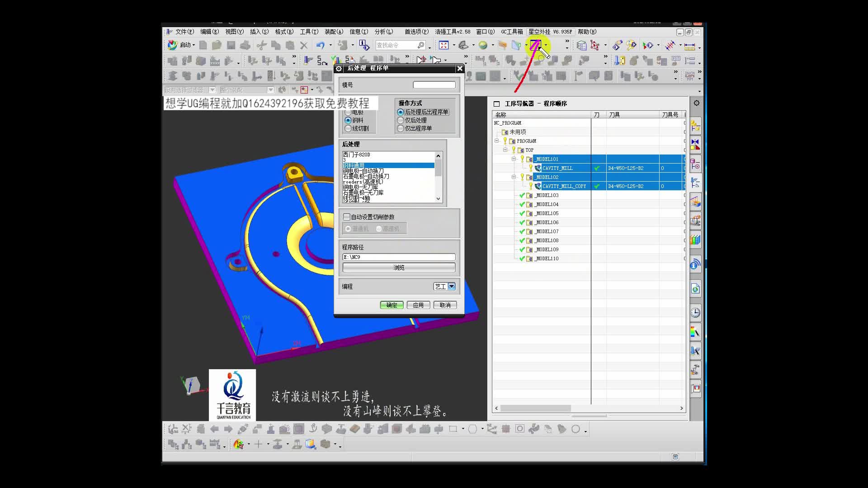Click the fit view icon
Screen dimensions: 868x488
click(443, 45)
